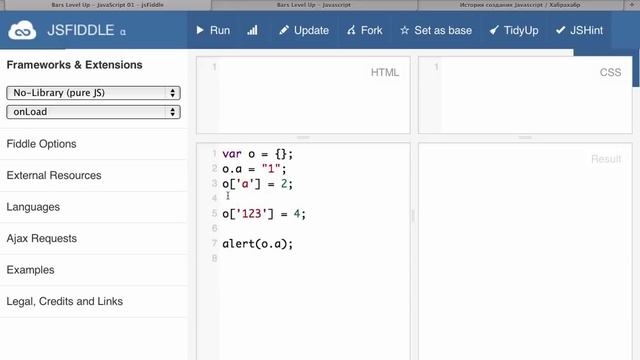Click the star icon on Set as base
This screenshot has height=360, width=640.
pyautogui.click(x=404, y=30)
